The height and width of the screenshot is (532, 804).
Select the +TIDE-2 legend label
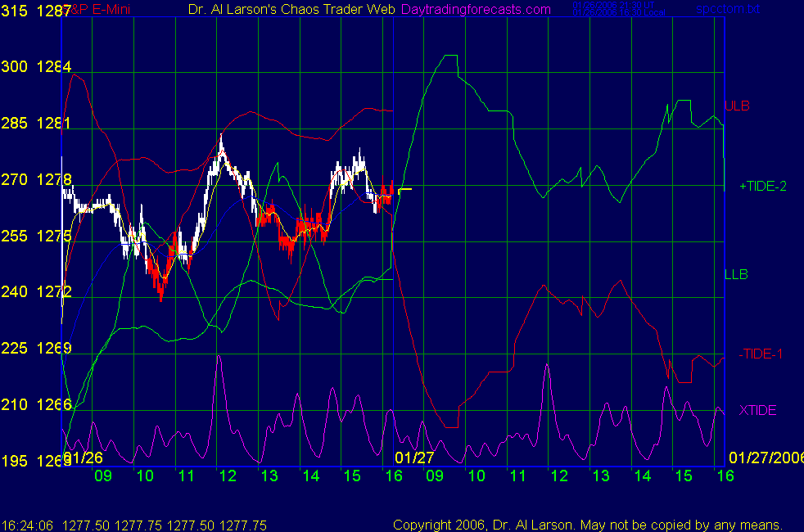click(762, 186)
